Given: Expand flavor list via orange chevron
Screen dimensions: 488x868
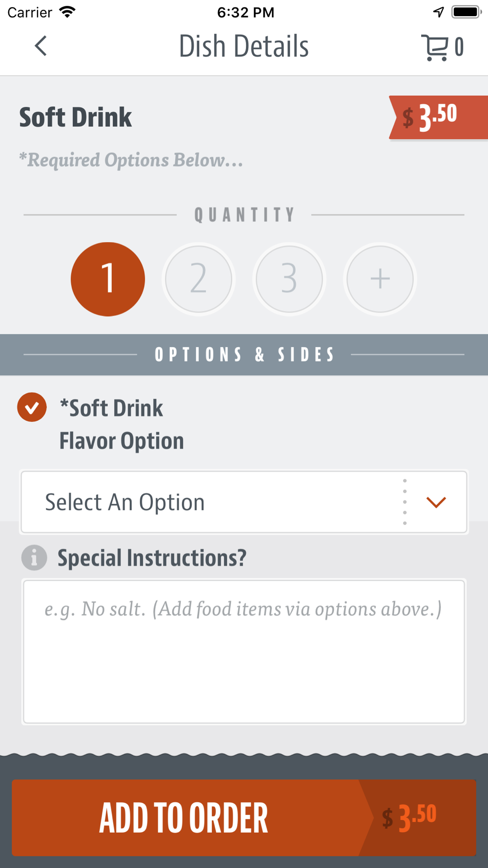Looking at the screenshot, I should point(436,502).
